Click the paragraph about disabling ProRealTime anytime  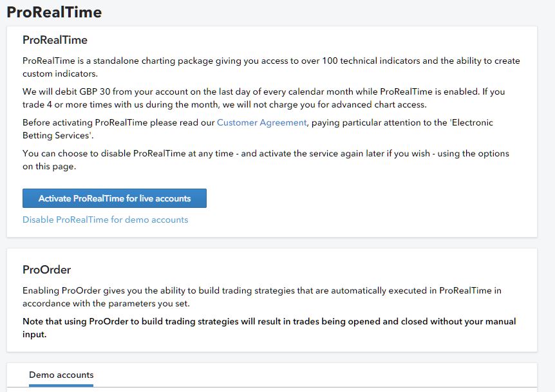coord(265,154)
